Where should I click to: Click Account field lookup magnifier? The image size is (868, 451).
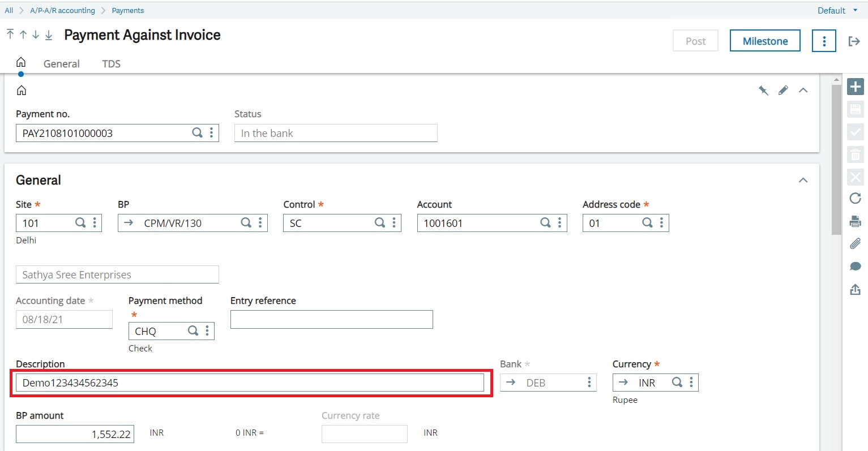545,222
